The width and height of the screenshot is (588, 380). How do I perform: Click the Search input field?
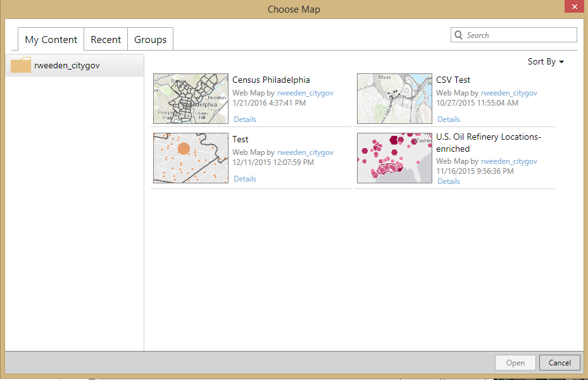[x=519, y=35]
